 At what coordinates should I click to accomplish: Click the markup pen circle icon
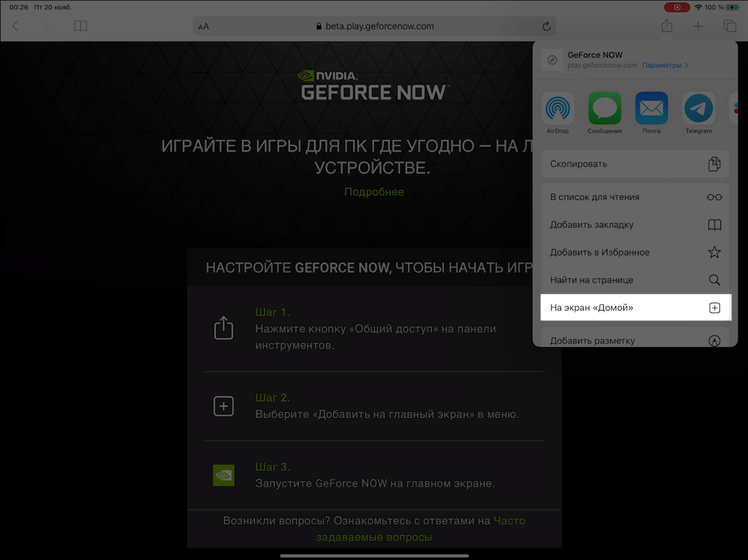click(714, 341)
